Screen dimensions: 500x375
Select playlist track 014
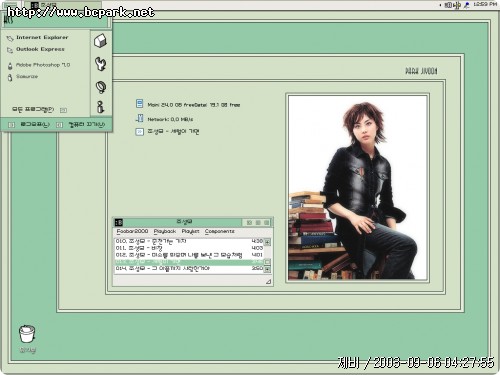[x=189, y=268]
